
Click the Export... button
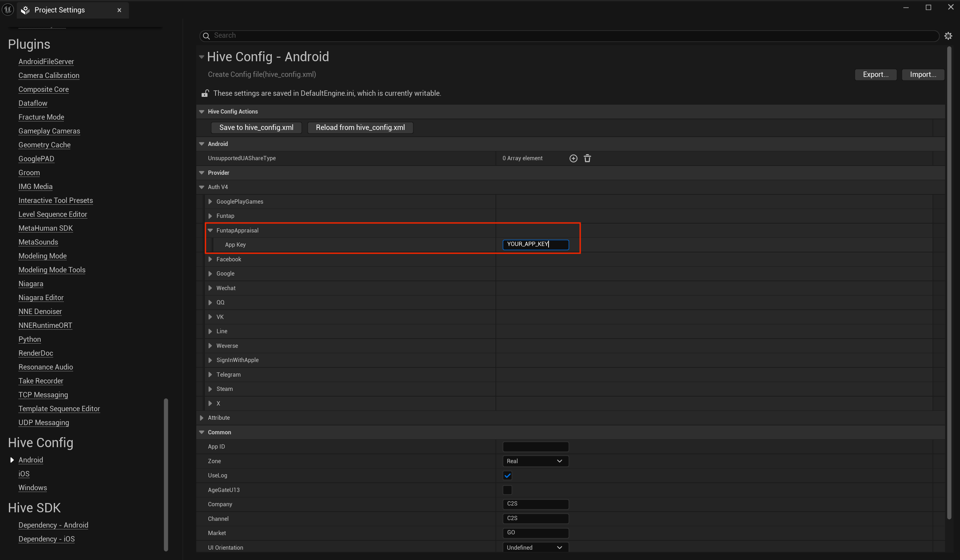click(x=876, y=75)
